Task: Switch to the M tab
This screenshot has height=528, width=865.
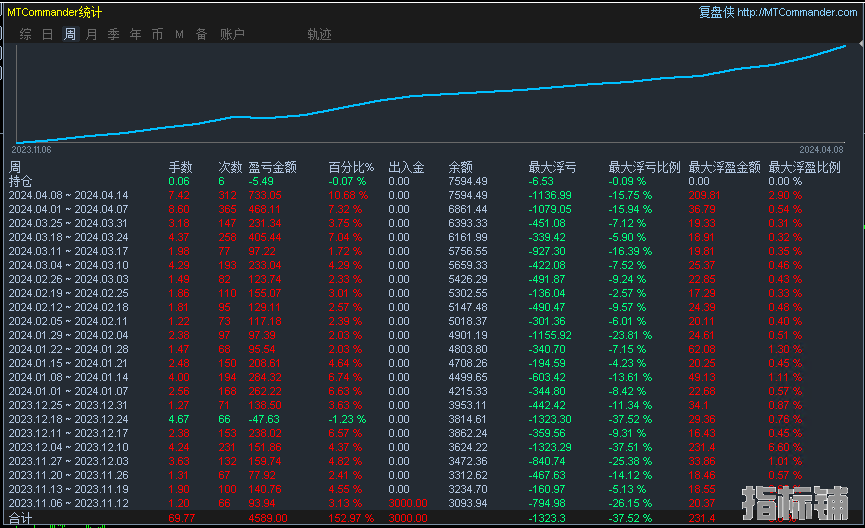Action: (x=179, y=34)
